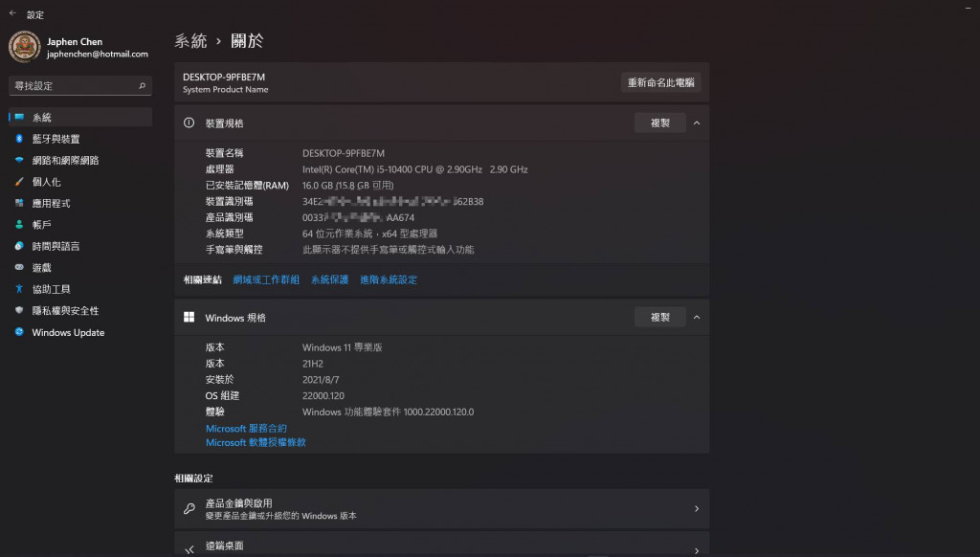Click the 系統 breadcrumb link

pyautogui.click(x=190, y=41)
